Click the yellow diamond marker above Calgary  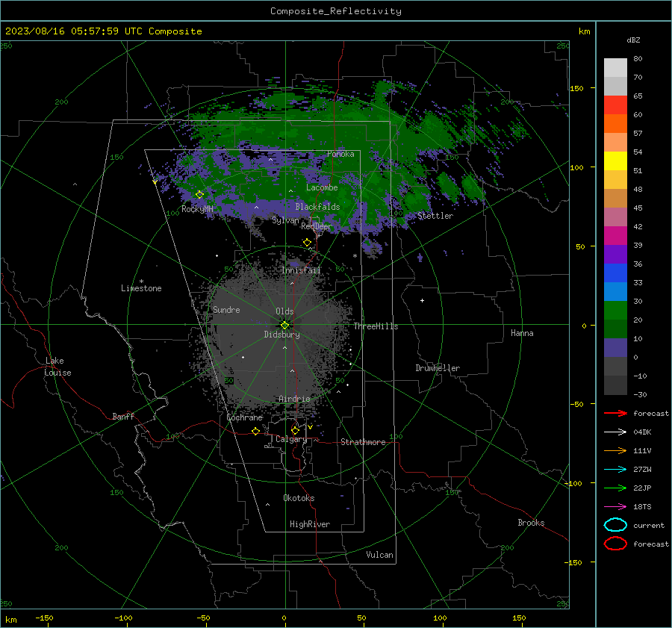(295, 430)
